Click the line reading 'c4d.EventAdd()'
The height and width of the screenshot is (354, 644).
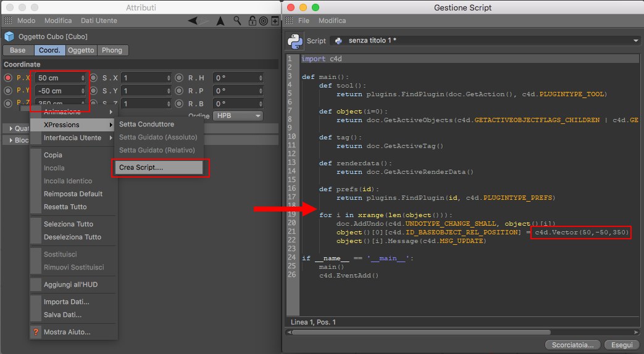coord(349,275)
